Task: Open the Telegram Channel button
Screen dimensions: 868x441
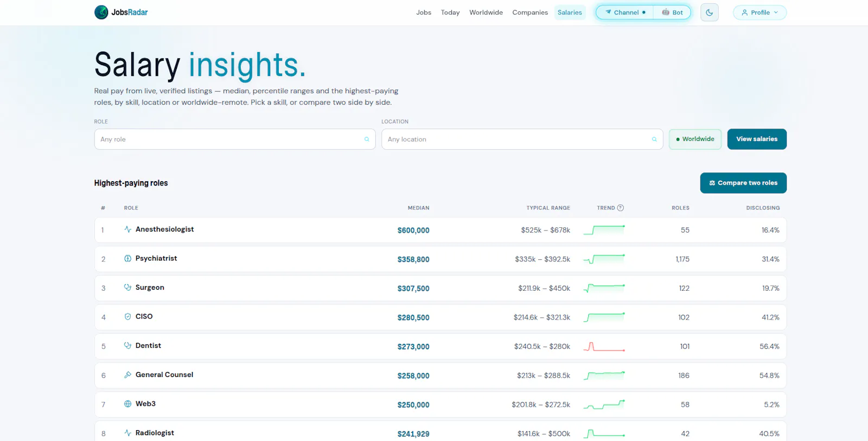Action: (625, 12)
